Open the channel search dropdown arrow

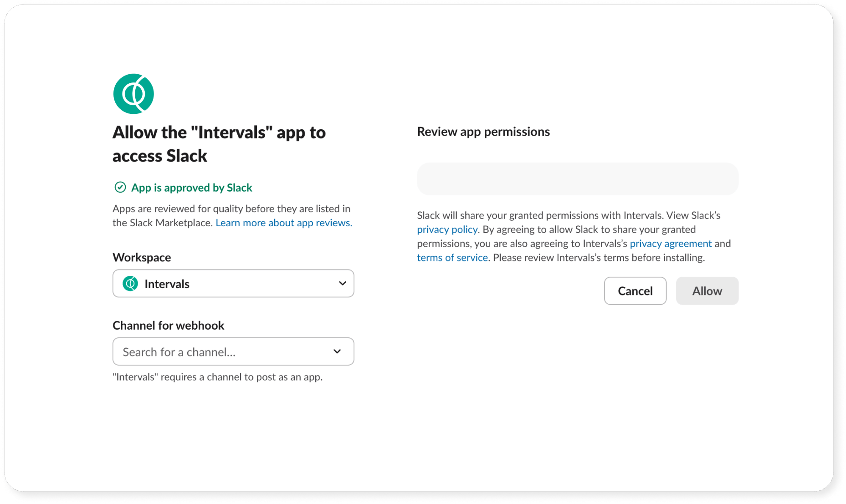tap(337, 351)
